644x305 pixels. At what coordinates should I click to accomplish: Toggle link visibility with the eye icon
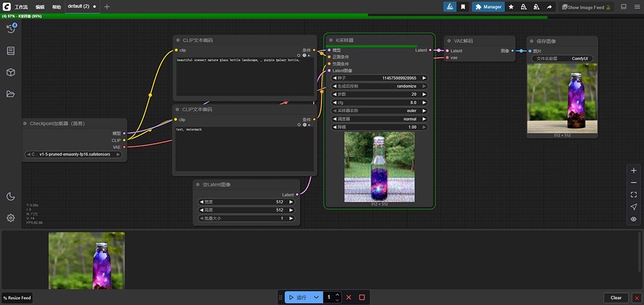[x=633, y=219]
